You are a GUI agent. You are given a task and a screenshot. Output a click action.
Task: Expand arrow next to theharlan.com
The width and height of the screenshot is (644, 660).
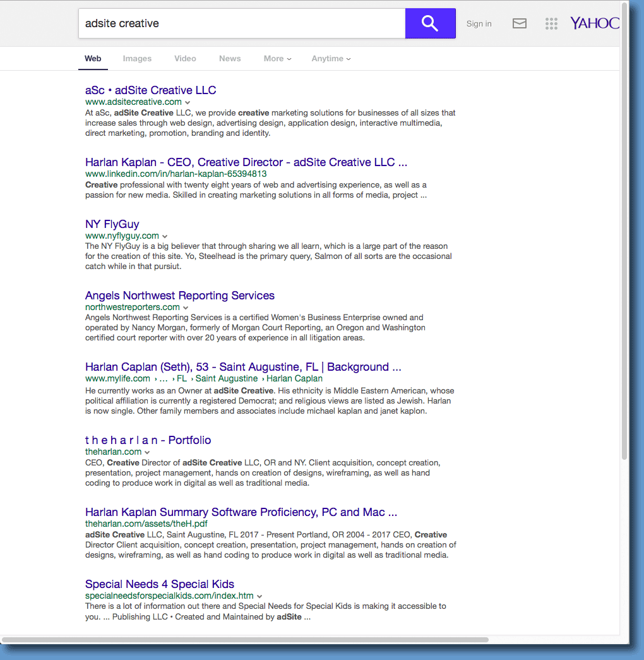click(x=147, y=452)
